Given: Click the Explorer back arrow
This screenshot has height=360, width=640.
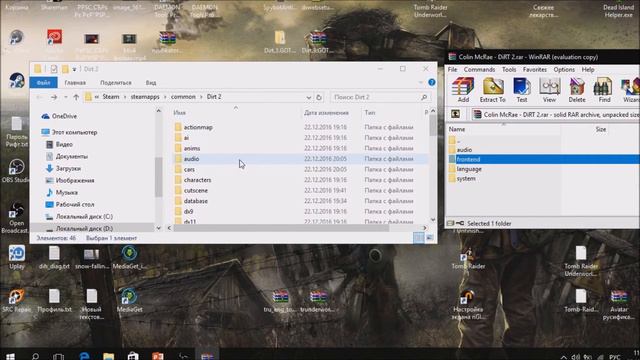Looking at the screenshot, I should point(40,97).
